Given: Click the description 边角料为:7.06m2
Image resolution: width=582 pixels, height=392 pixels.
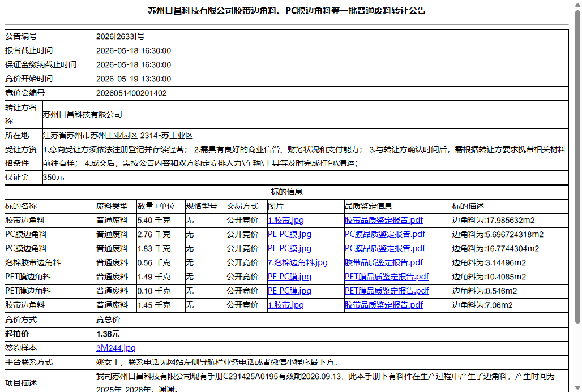Looking at the screenshot, I should pyautogui.click(x=482, y=305).
